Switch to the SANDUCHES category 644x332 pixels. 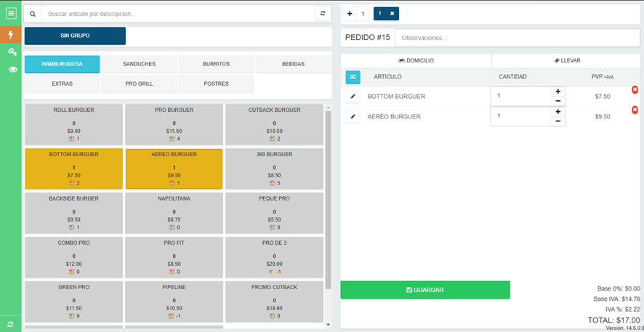point(140,64)
